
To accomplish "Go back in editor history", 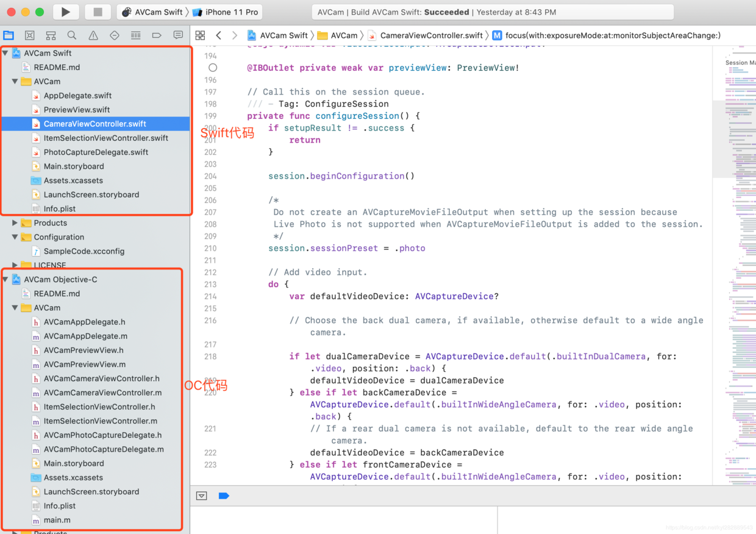I will (x=219, y=35).
